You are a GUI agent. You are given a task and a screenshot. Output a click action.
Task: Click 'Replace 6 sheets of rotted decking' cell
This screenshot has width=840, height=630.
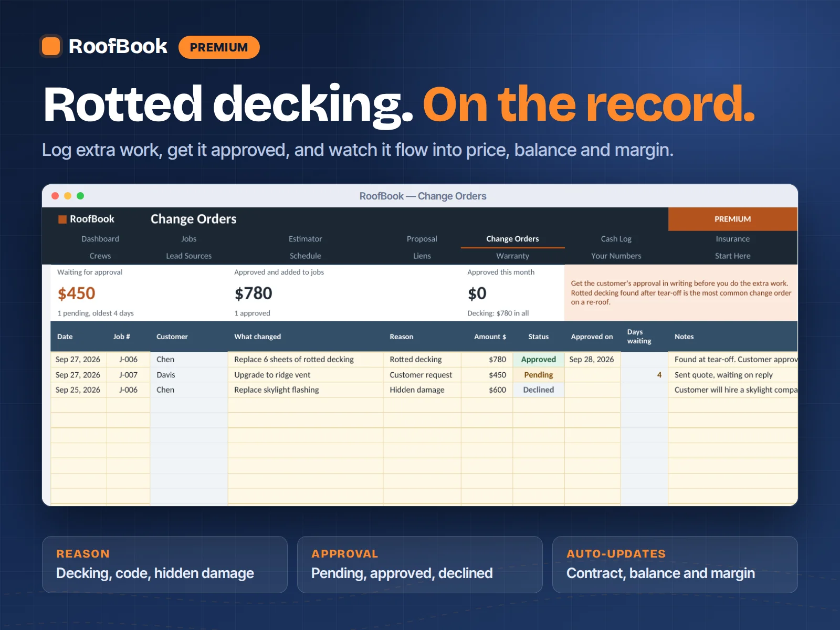click(305, 360)
